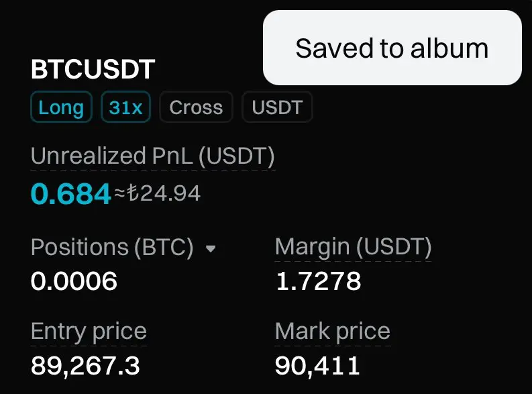
Task: Select the Long position tag
Action: coord(62,107)
